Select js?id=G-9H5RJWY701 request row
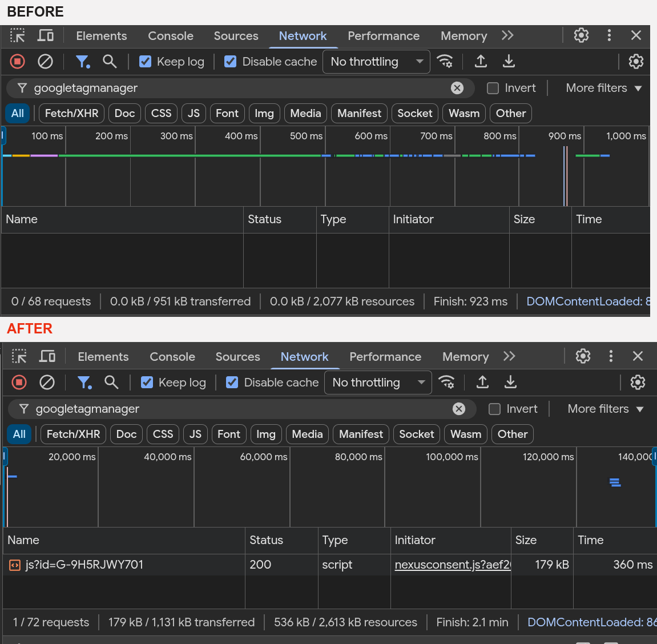The width and height of the screenshot is (657, 644). (x=329, y=565)
